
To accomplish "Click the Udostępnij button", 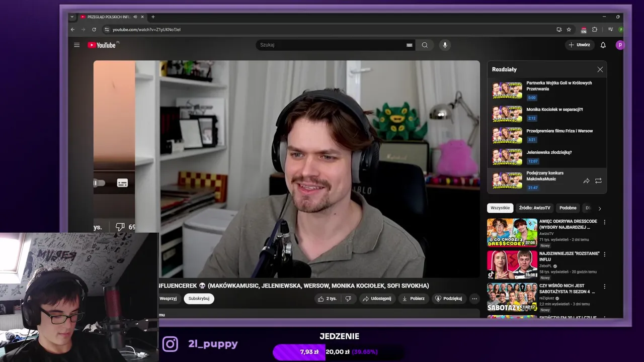I will (377, 298).
